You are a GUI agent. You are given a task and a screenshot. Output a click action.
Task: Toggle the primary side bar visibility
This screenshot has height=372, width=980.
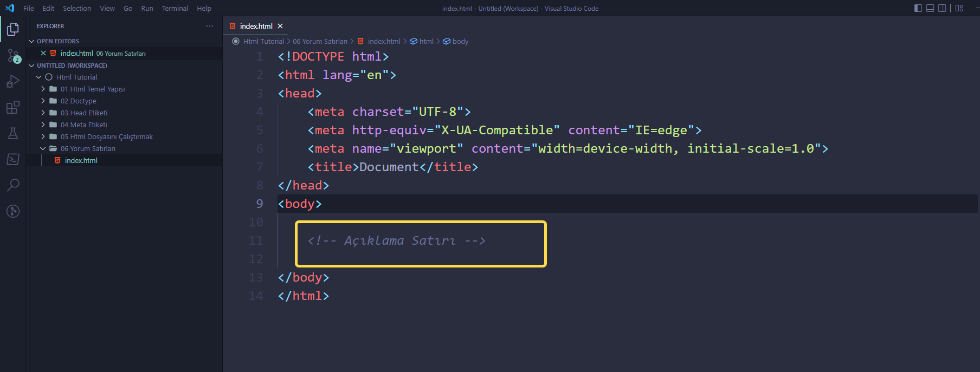[x=918, y=8]
